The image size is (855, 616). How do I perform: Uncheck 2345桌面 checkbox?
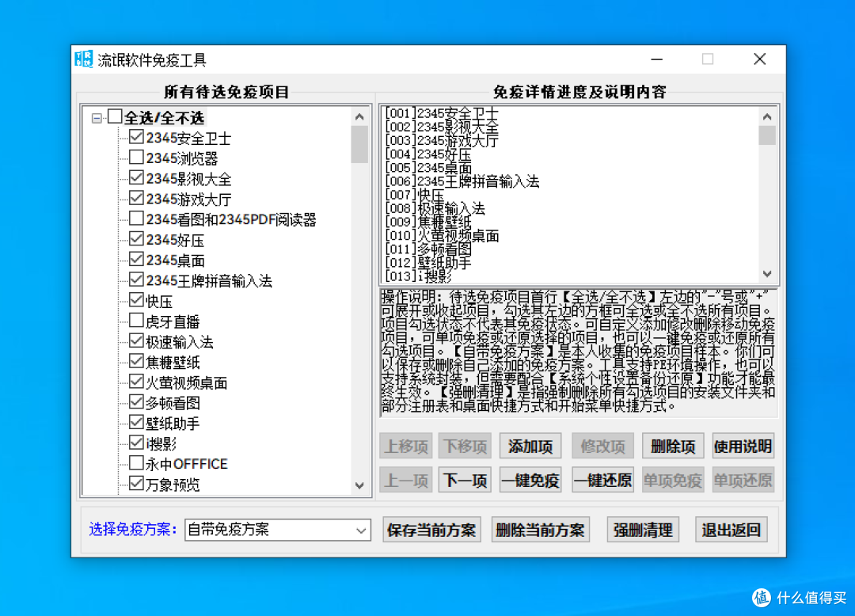(x=136, y=260)
